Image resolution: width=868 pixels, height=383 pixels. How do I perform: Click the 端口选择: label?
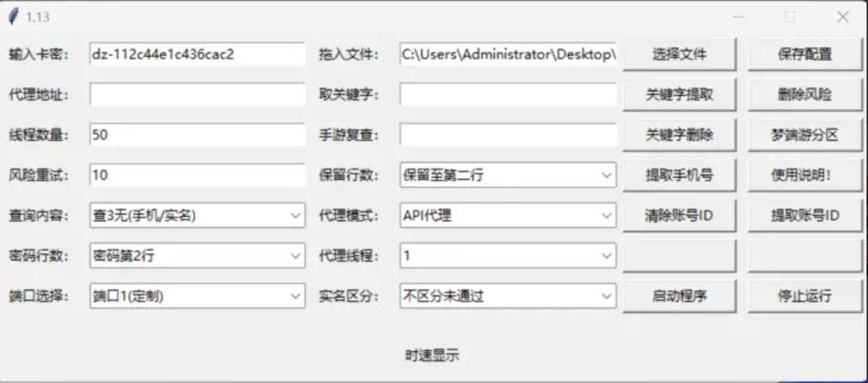(38, 296)
